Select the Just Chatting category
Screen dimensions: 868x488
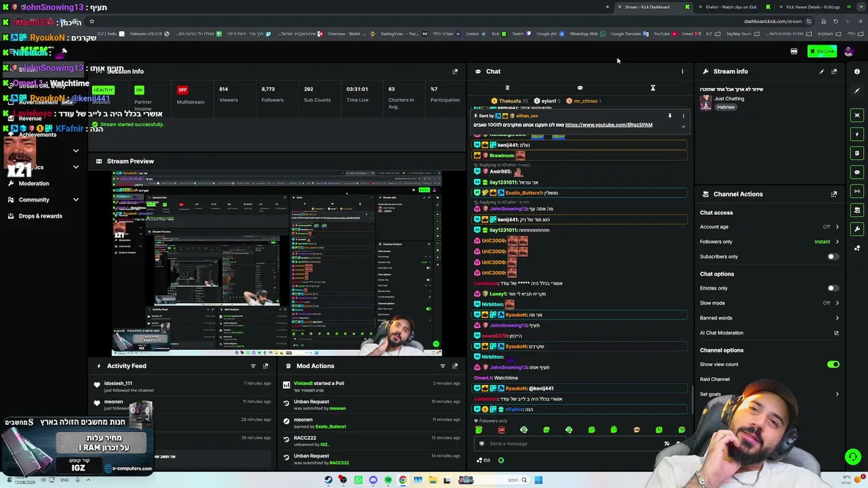coord(729,99)
